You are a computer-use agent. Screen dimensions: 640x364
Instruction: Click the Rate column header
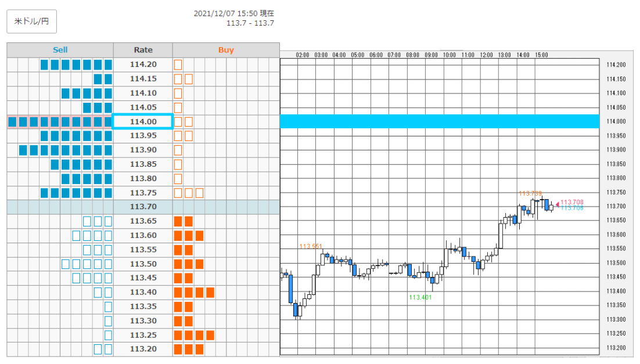point(143,50)
